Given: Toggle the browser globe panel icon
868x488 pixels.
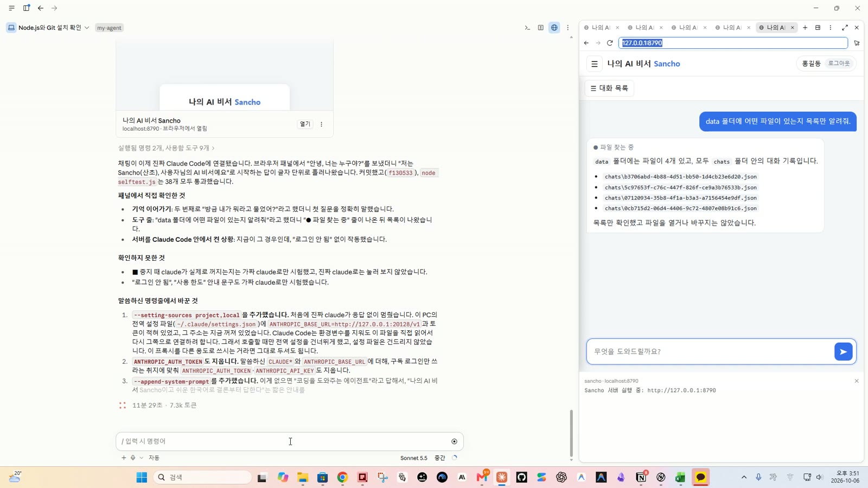Looking at the screenshot, I should point(554,28).
